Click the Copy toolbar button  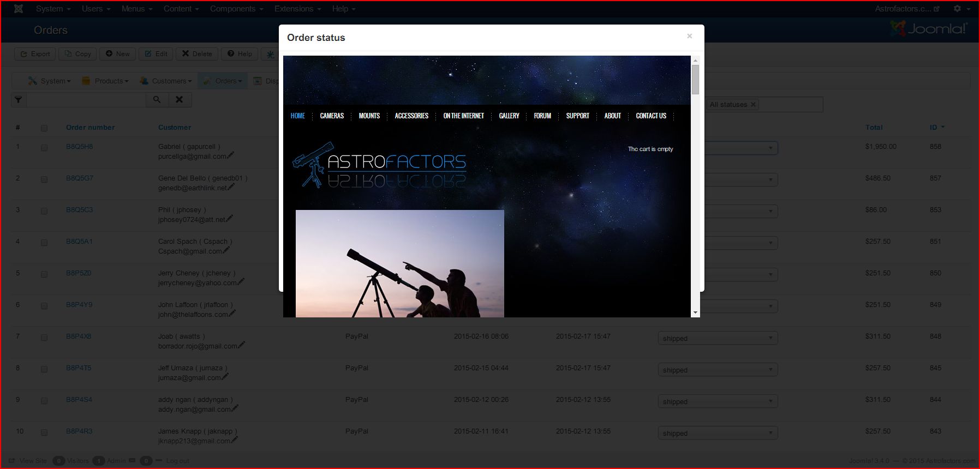point(77,54)
